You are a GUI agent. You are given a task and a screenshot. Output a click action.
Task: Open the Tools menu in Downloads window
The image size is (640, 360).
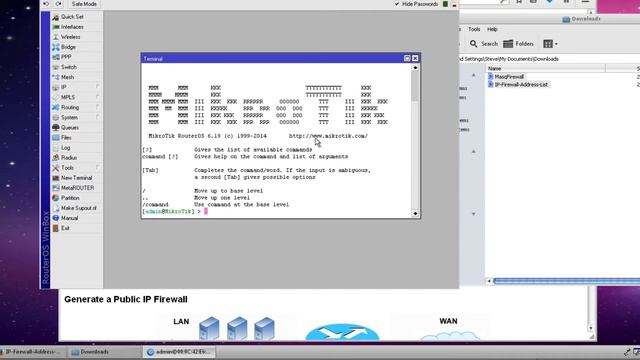coord(474,29)
